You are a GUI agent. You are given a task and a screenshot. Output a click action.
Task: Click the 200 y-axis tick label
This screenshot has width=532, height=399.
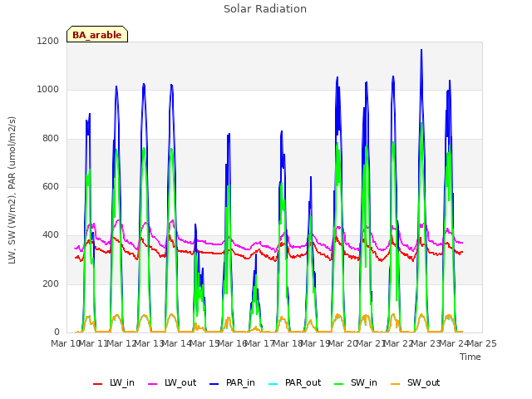(x=51, y=284)
